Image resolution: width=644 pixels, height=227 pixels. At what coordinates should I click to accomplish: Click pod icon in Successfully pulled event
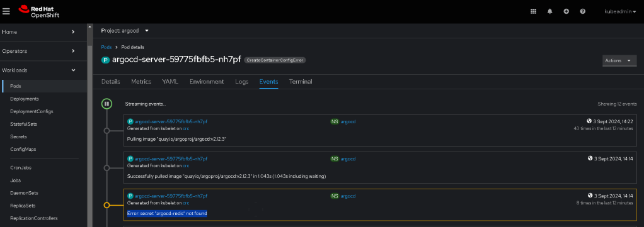(130, 158)
